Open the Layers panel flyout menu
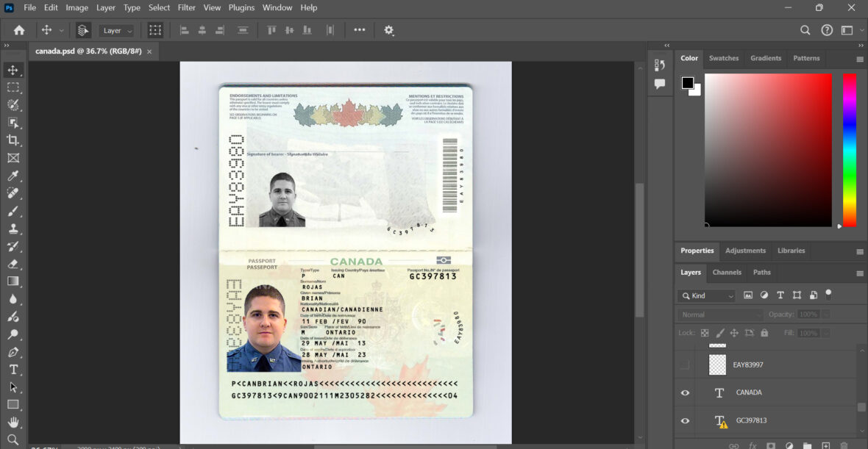Viewport: 868px width, 449px height. [860, 273]
